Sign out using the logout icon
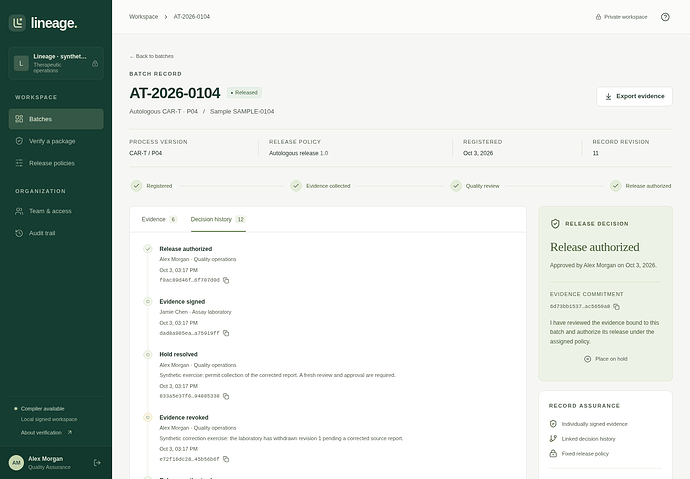This screenshot has height=479, width=690. pos(97,463)
